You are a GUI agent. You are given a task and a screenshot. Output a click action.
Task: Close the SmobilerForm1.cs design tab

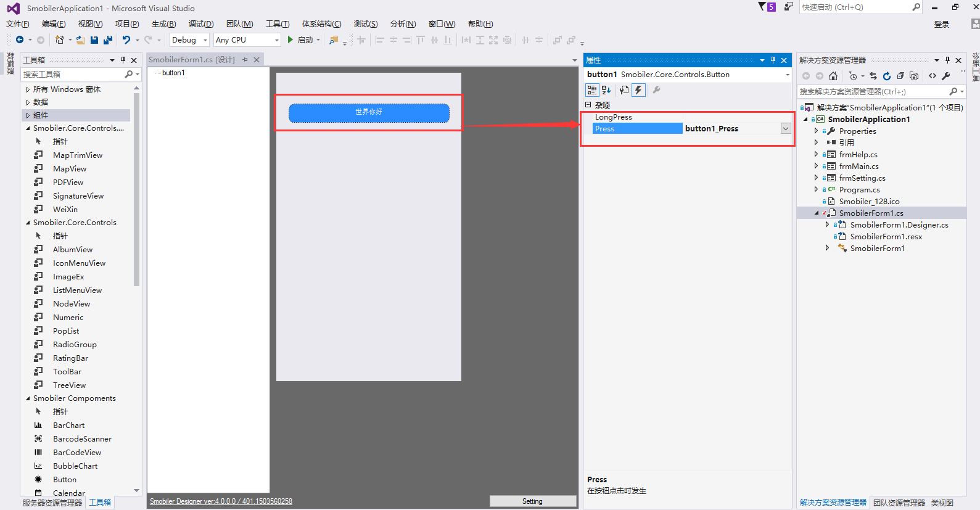pyautogui.click(x=257, y=60)
